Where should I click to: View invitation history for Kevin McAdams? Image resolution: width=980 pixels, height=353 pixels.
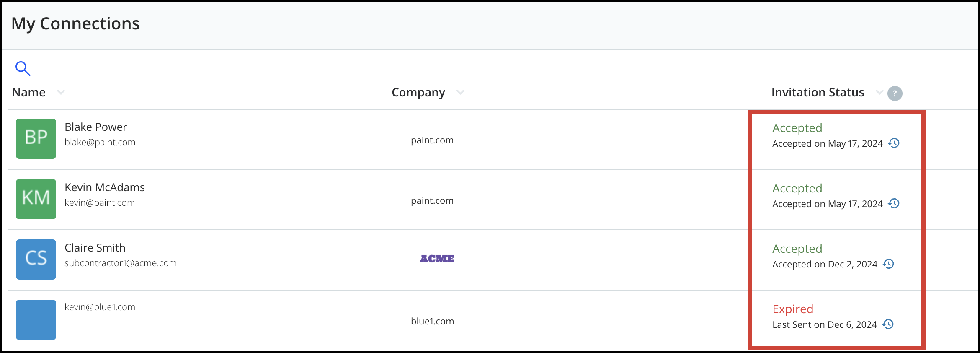[894, 204]
